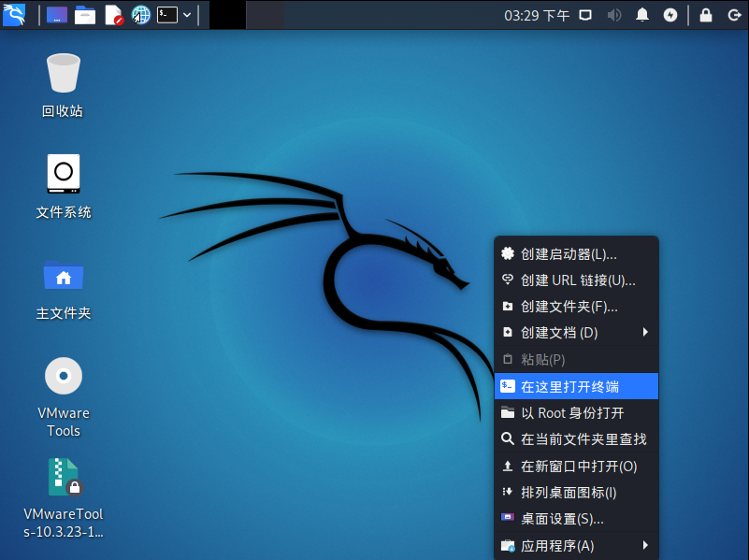Open the notifications bell icon
The width and height of the screenshot is (749, 560).
tap(642, 15)
